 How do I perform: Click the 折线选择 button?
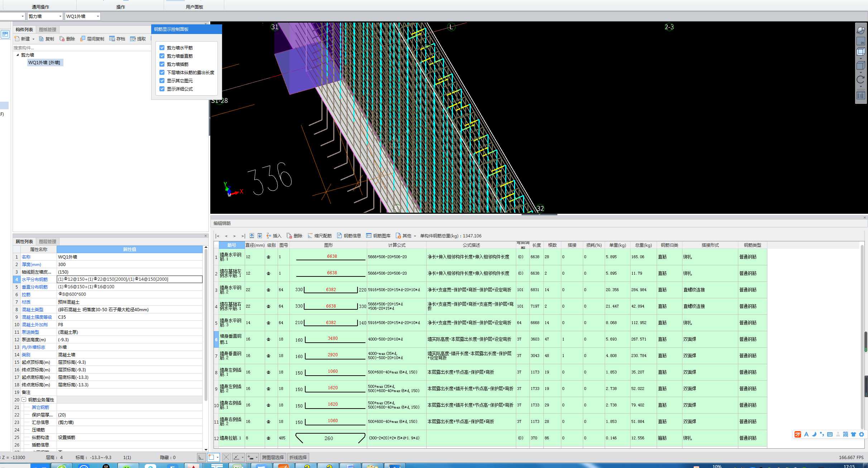pos(298,457)
